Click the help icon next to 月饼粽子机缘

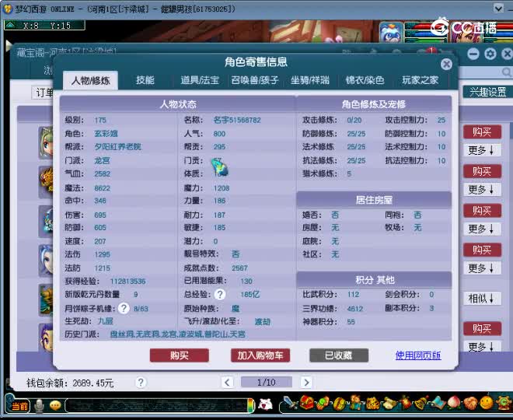[124, 308]
